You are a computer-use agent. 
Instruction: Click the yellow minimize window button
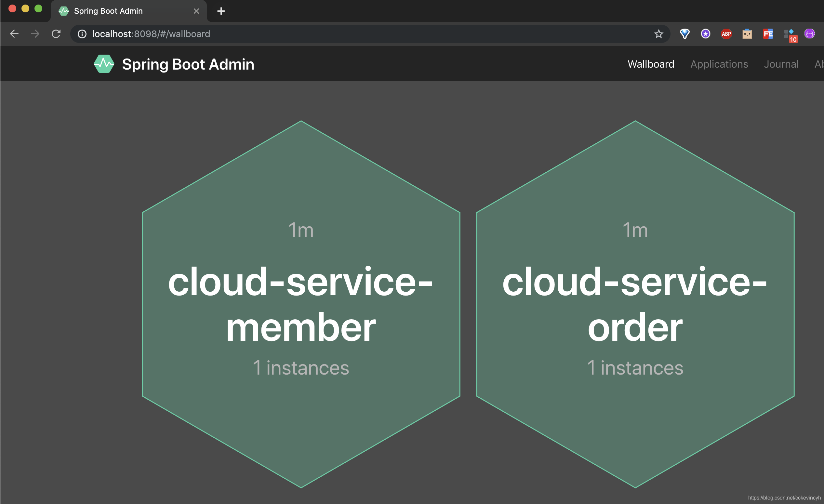[25, 8]
